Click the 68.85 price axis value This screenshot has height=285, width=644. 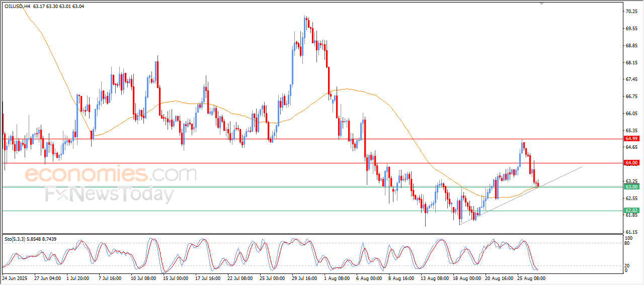(631, 46)
